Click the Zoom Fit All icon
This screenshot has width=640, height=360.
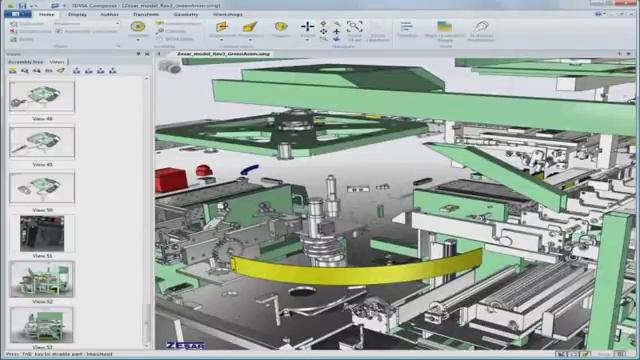pos(355,27)
